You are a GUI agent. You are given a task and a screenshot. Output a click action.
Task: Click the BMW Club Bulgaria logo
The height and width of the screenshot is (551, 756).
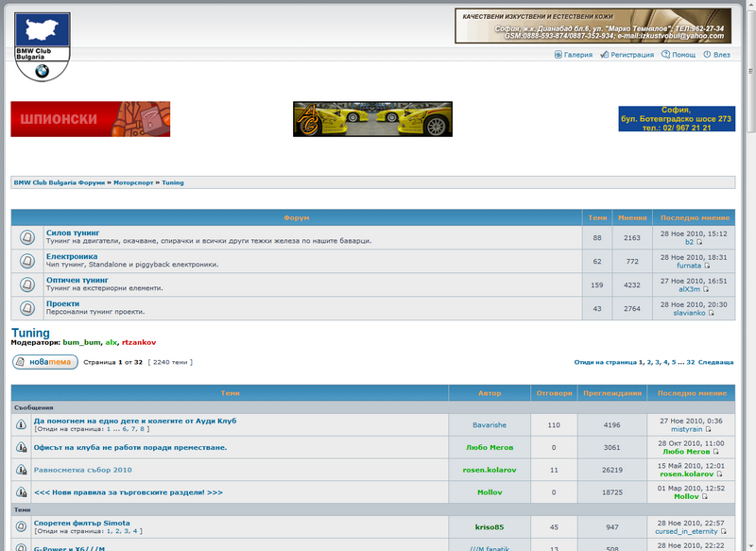42,46
